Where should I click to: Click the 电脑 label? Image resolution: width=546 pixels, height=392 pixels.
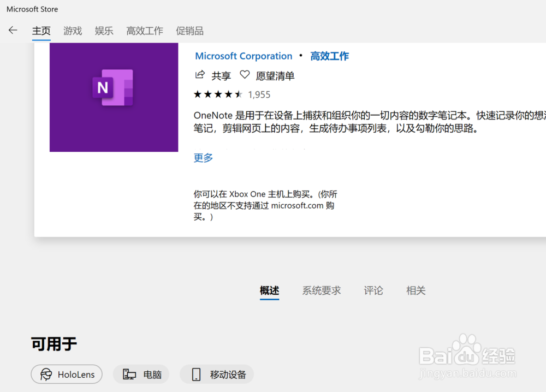[x=152, y=375]
